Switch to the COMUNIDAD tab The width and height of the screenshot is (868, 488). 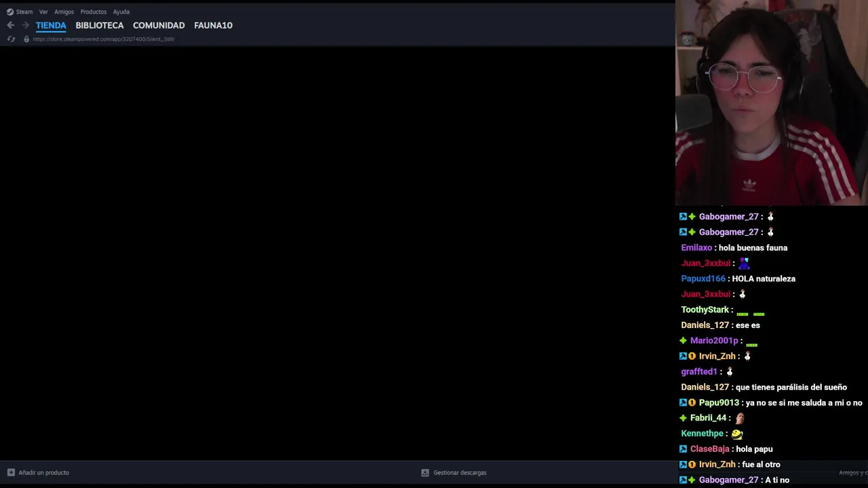[159, 25]
